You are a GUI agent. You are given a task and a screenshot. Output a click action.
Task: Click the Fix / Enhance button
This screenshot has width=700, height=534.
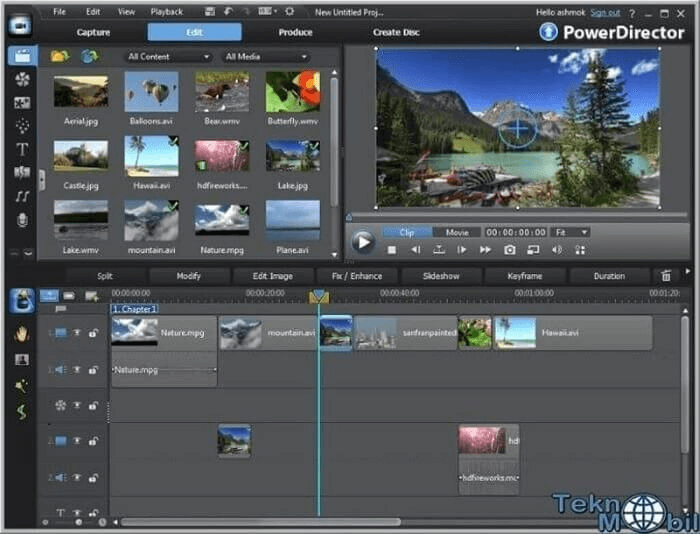click(x=356, y=276)
